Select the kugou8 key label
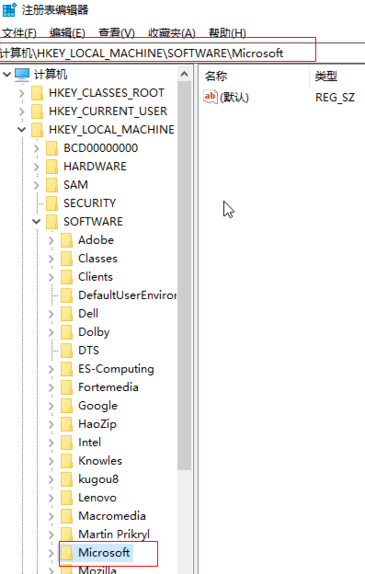 pos(98,479)
